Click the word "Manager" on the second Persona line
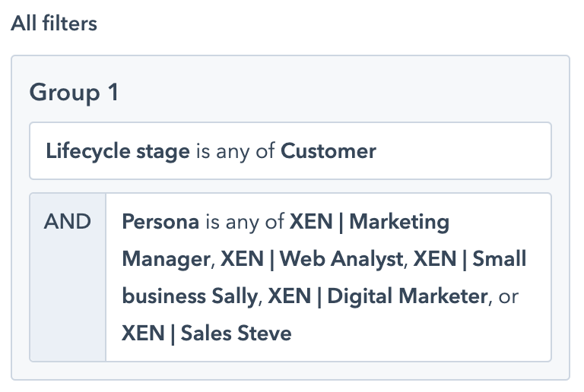The width and height of the screenshot is (584, 392). tap(165, 260)
